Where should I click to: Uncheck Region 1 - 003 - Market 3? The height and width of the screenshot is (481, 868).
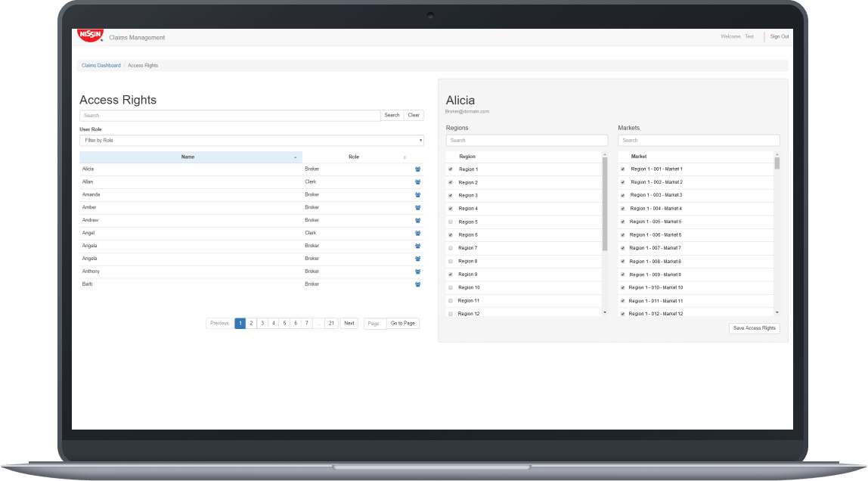622,195
